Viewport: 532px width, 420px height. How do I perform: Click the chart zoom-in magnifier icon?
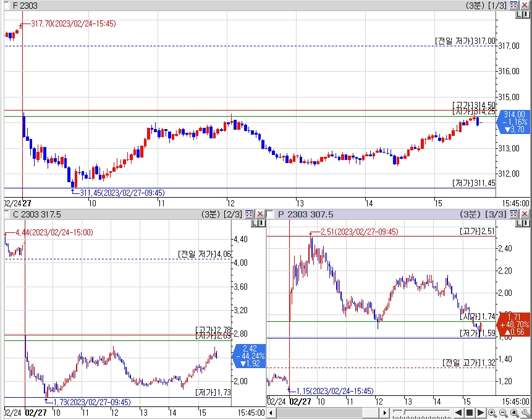click(492, 413)
